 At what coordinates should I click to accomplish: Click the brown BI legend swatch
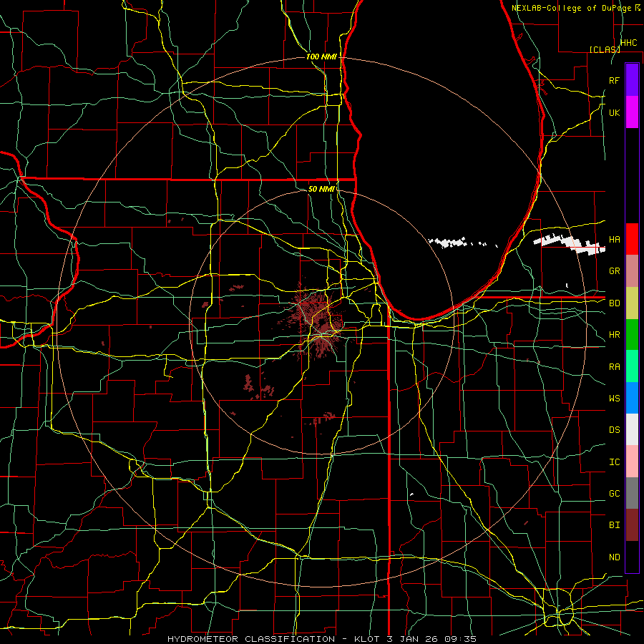pos(632,525)
